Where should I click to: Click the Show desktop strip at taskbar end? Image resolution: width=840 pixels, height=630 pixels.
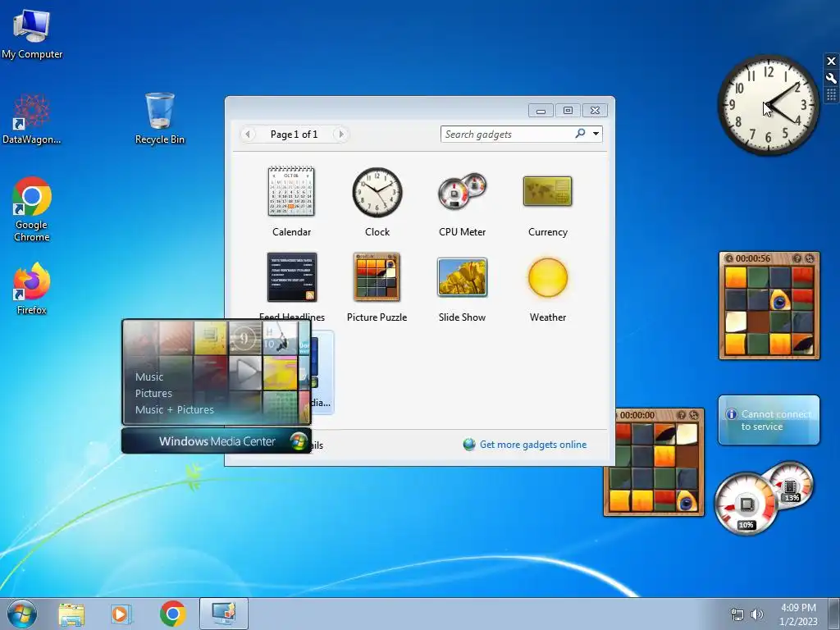pyautogui.click(x=834, y=614)
